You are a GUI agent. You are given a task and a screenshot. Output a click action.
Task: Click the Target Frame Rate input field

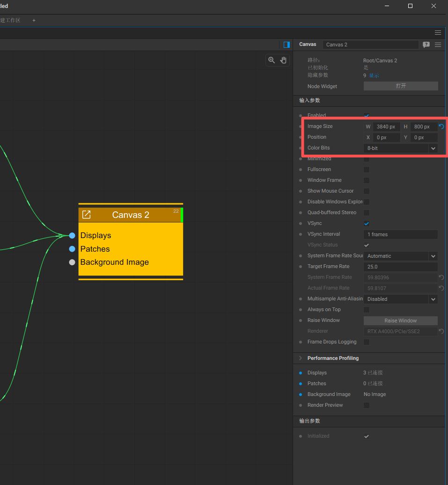[400, 267]
